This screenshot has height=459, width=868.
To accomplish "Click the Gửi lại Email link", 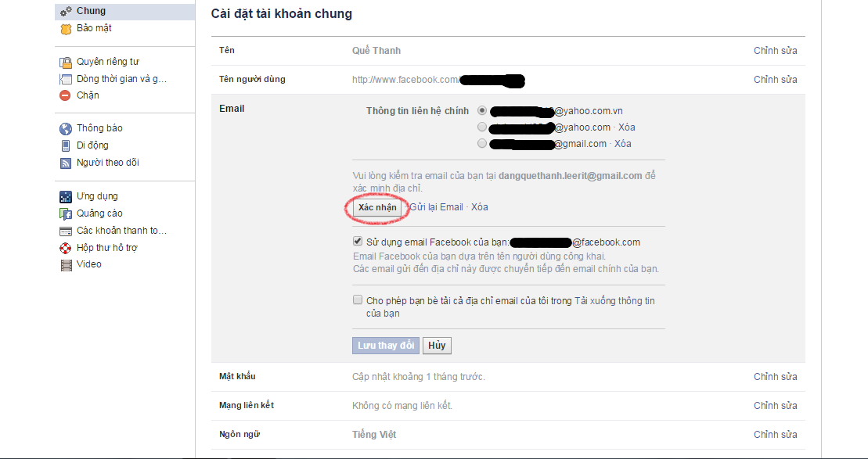I will (x=436, y=207).
